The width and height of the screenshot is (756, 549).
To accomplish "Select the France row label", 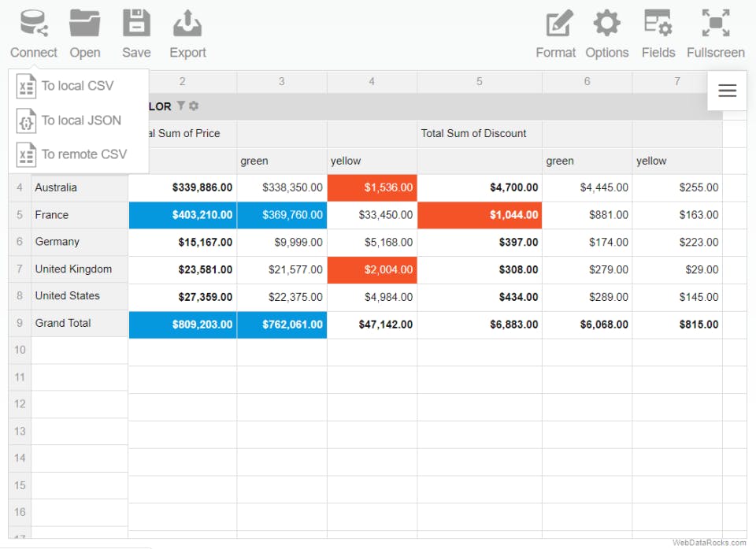I will 52,214.
